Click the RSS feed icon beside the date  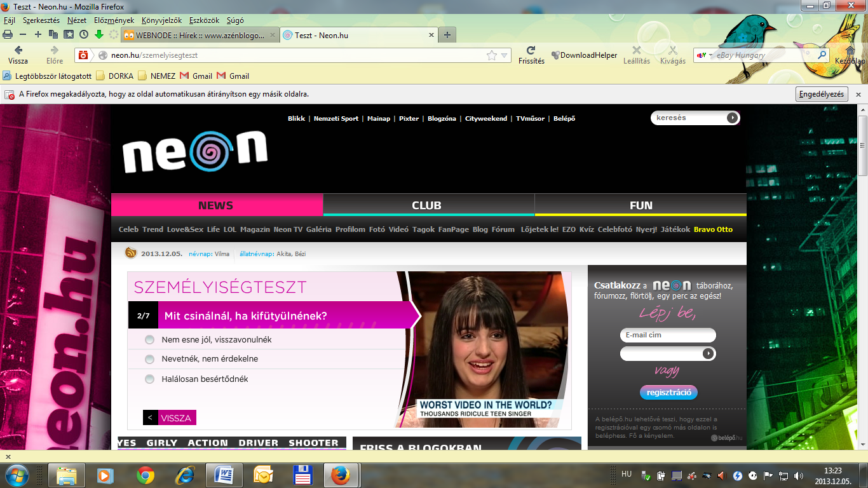(x=132, y=253)
